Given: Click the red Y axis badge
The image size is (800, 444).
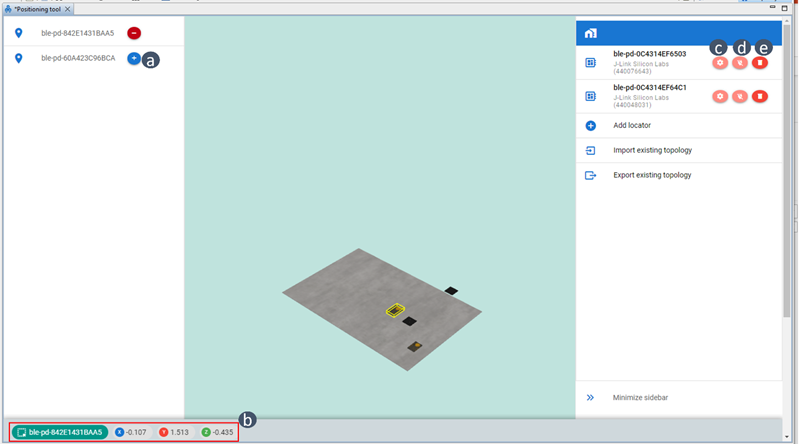Looking at the screenshot, I should 163,432.
